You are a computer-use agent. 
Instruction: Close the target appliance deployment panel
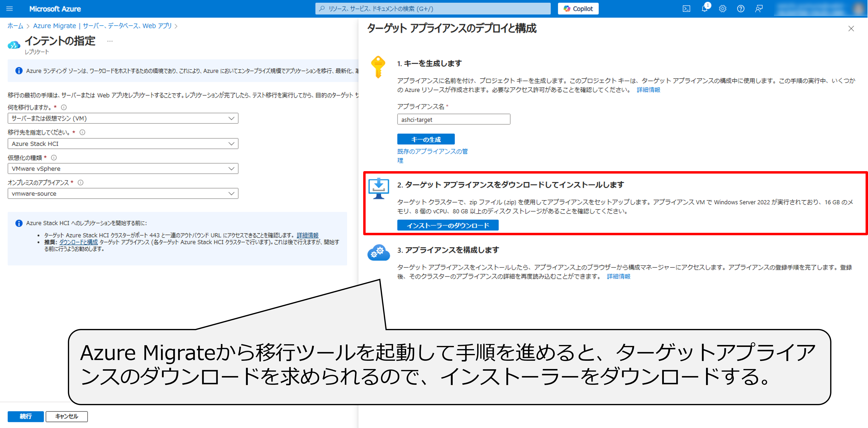851,29
